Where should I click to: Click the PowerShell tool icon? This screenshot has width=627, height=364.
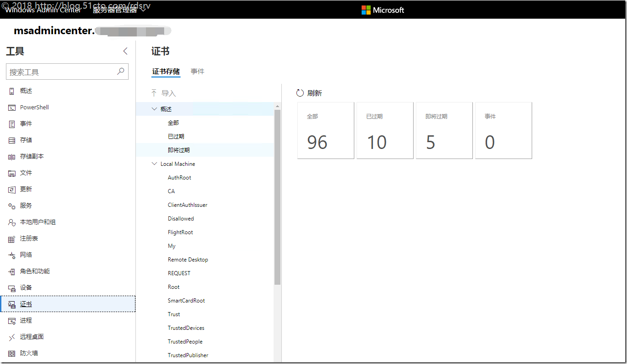point(12,108)
